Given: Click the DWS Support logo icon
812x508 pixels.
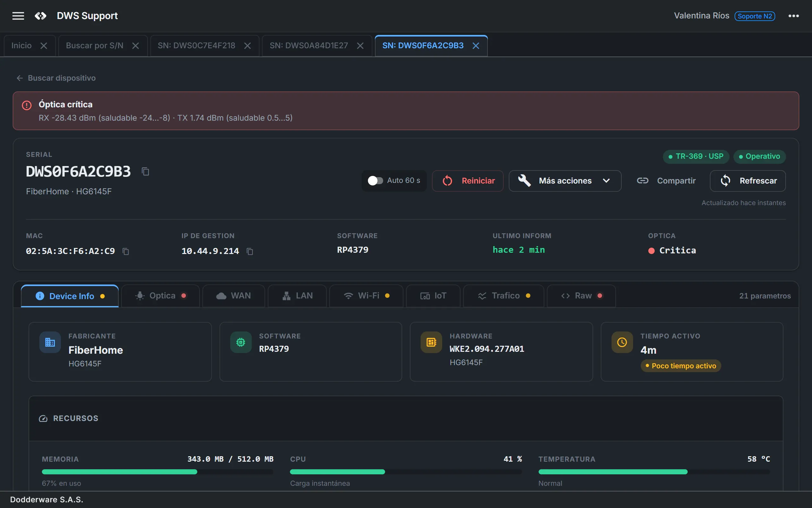Looking at the screenshot, I should [41, 16].
